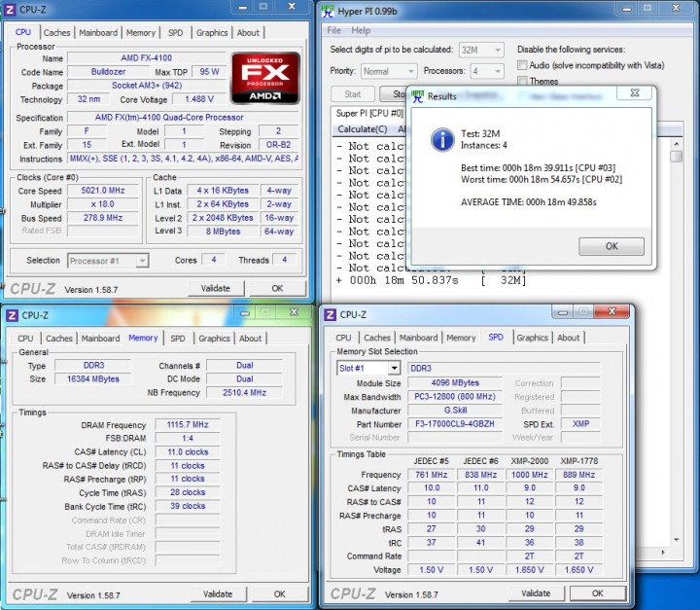Select CPU tab in Memory CPU-Z window
The image size is (700, 610).
25,339
